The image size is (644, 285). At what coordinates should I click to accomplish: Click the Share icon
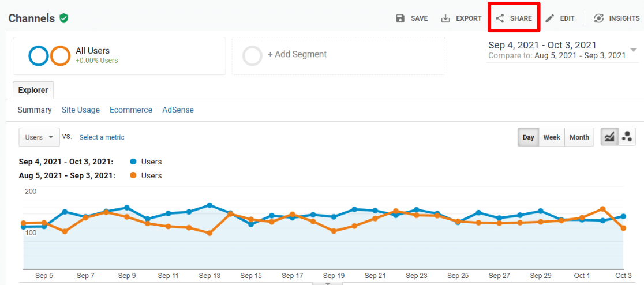(500, 18)
